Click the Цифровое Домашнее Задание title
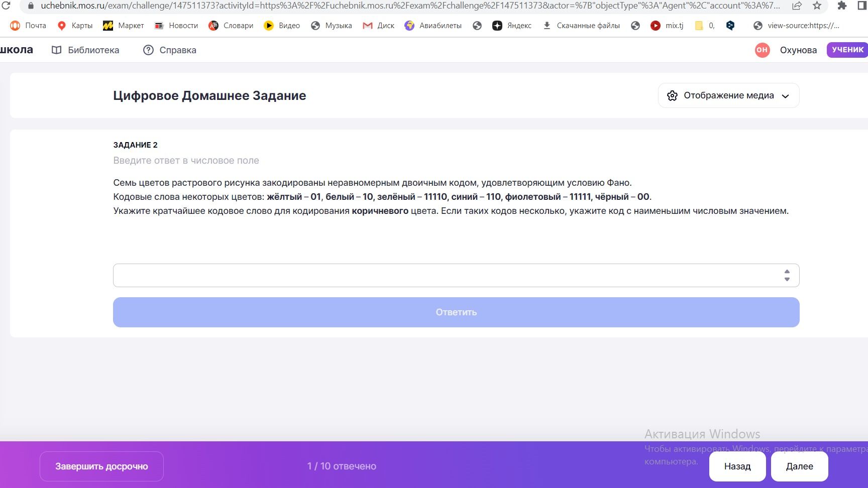The height and width of the screenshot is (488, 868). pyautogui.click(x=209, y=95)
